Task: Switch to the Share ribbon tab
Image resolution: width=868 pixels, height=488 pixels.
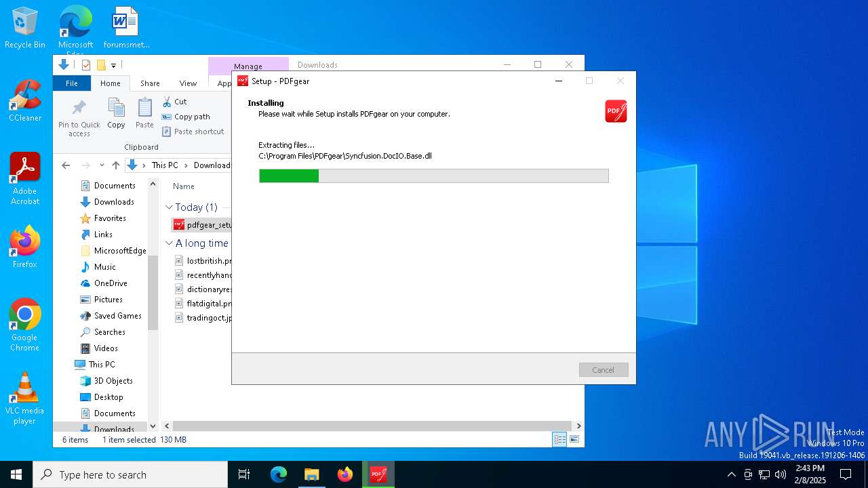Action: [150, 83]
